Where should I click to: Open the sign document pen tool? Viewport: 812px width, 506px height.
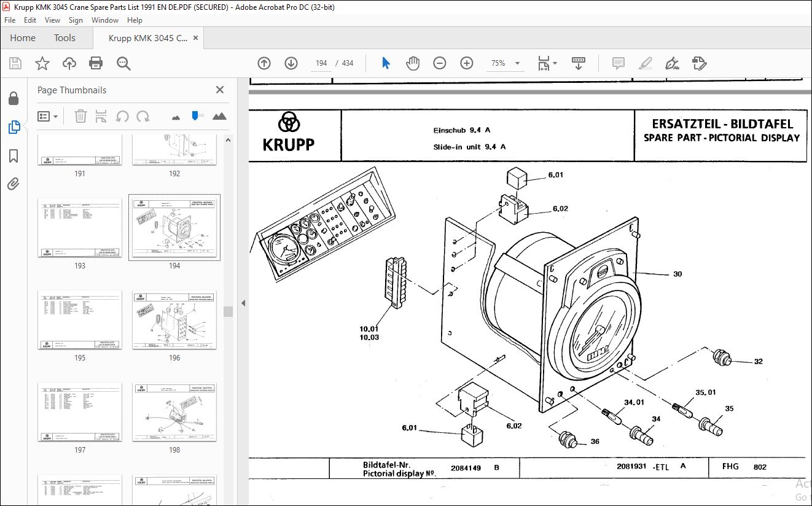(x=672, y=63)
